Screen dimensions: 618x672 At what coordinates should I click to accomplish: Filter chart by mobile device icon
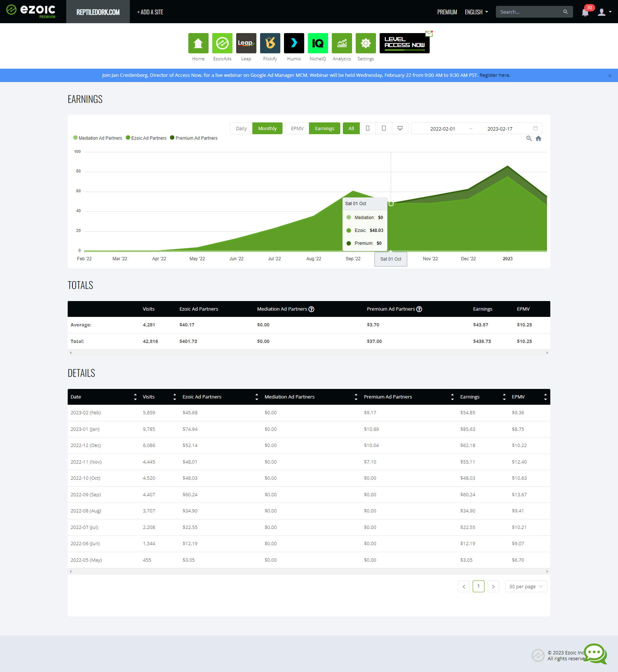click(367, 128)
